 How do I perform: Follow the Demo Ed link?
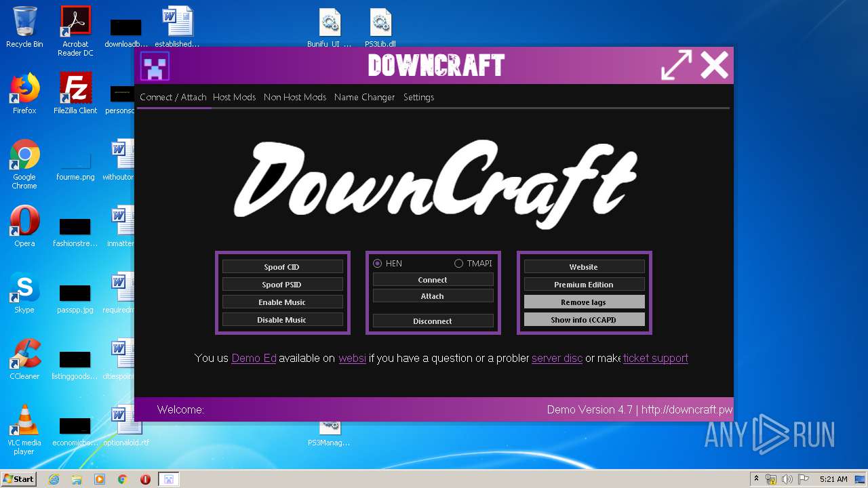click(x=254, y=358)
